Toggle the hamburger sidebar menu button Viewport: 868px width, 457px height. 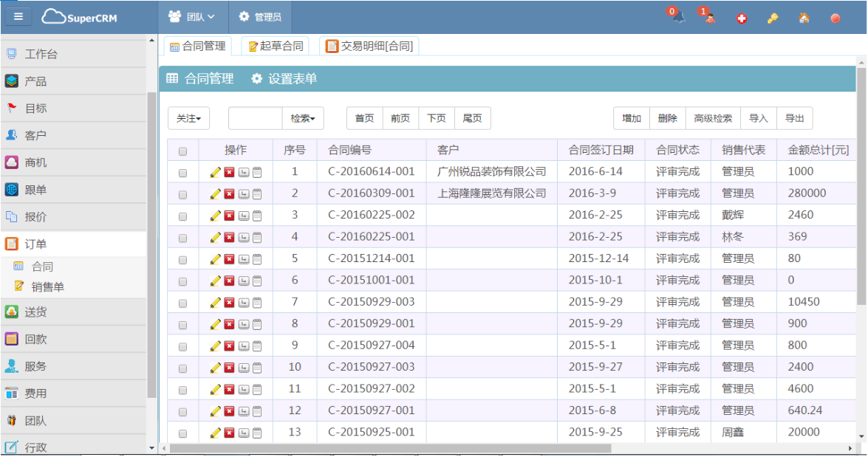point(18,16)
